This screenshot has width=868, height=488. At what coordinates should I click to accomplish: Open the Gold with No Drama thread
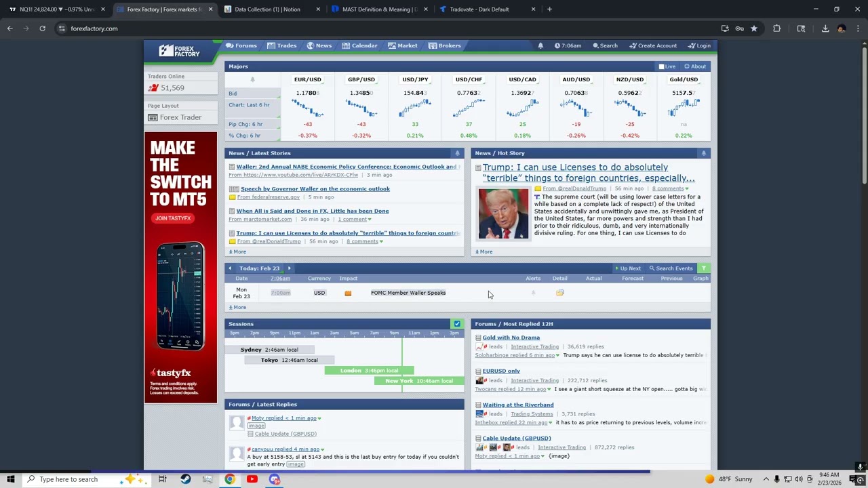[511, 338]
